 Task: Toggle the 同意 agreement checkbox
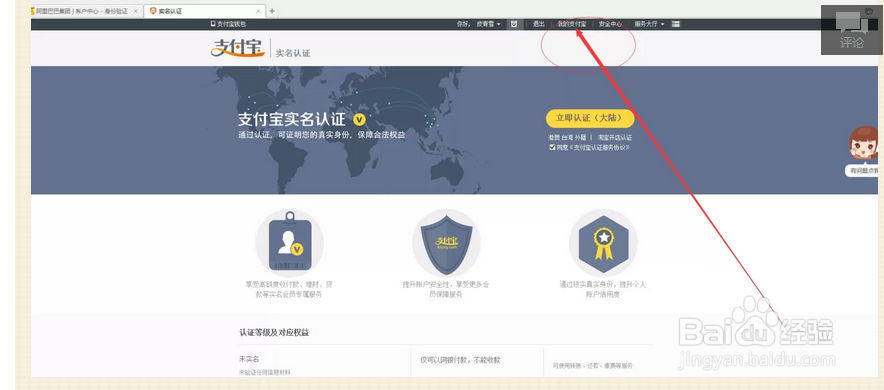[552, 147]
